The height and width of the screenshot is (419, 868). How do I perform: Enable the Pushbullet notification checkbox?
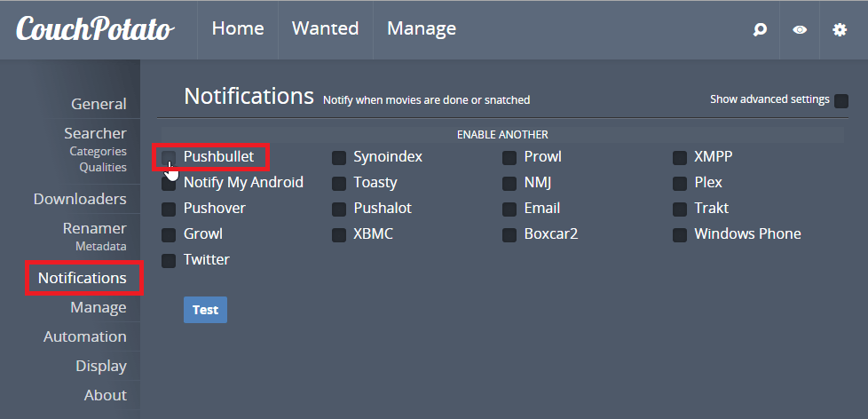coord(169,157)
